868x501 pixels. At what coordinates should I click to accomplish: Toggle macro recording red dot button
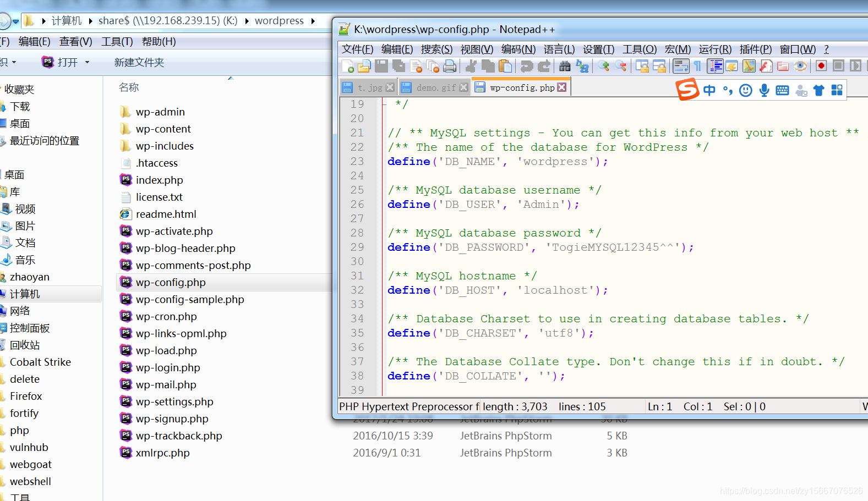[821, 67]
